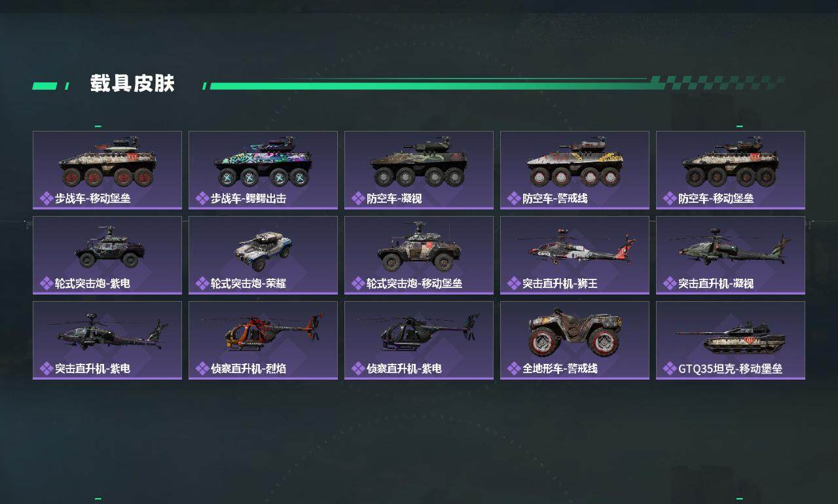
Task: Choose the GTQ35坦克-移动堡垒 tank skin
Action: point(731,340)
